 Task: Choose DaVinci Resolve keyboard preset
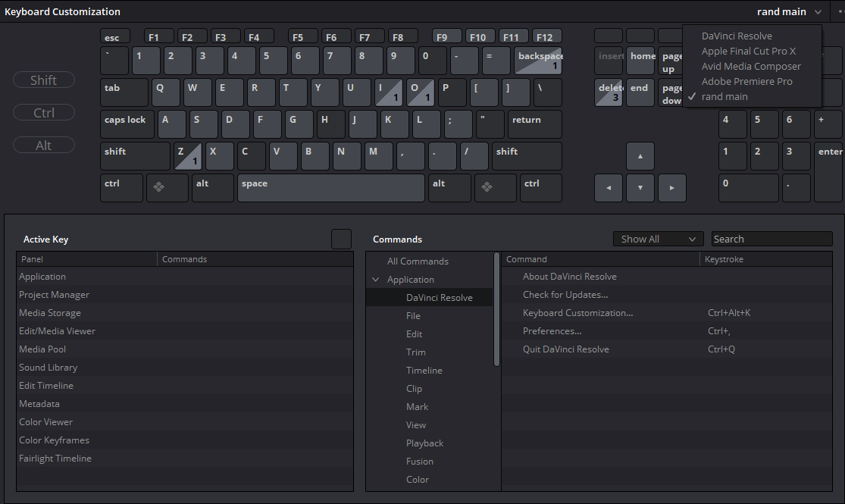tap(737, 36)
